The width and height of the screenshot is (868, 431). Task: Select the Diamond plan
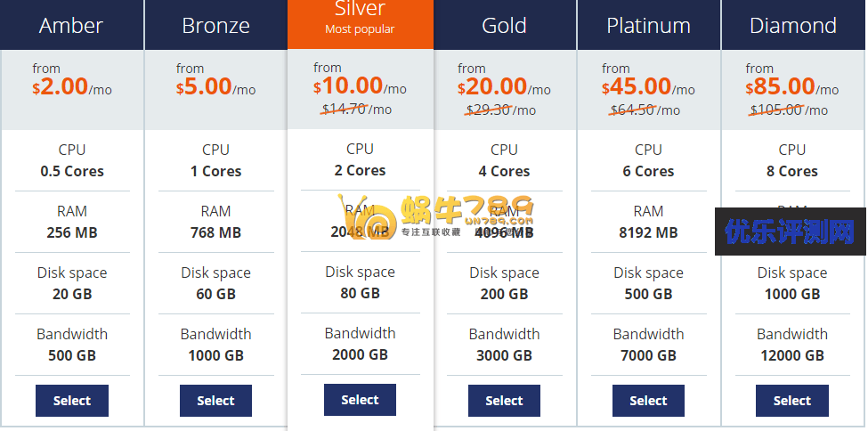click(792, 401)
